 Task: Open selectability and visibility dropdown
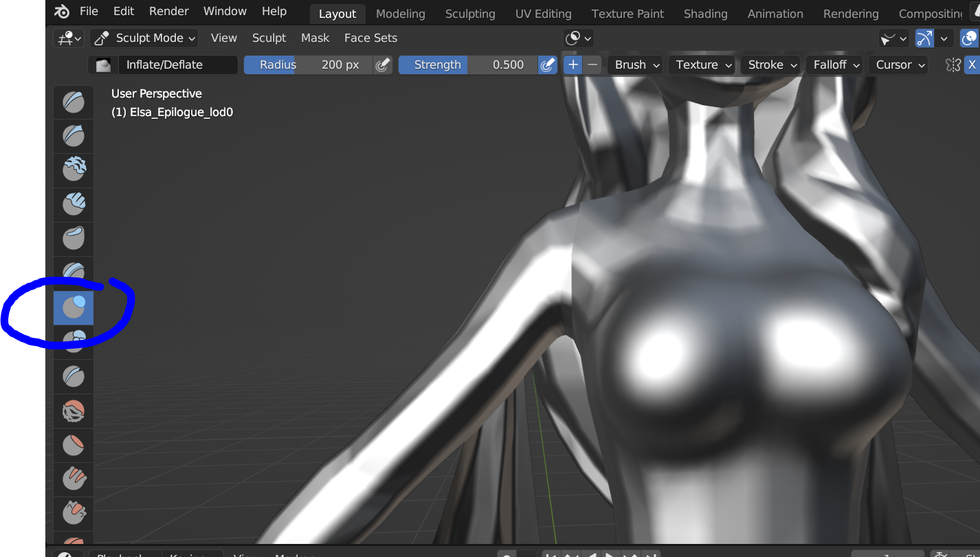(894, 38)
